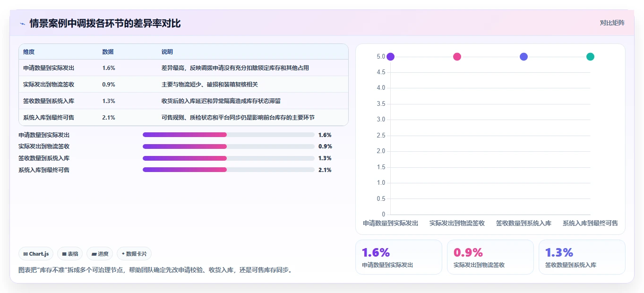This screenshot has width=644, height=293.
Task: Click table cell 申请数量到实际发出
Action: coord(49,68)
